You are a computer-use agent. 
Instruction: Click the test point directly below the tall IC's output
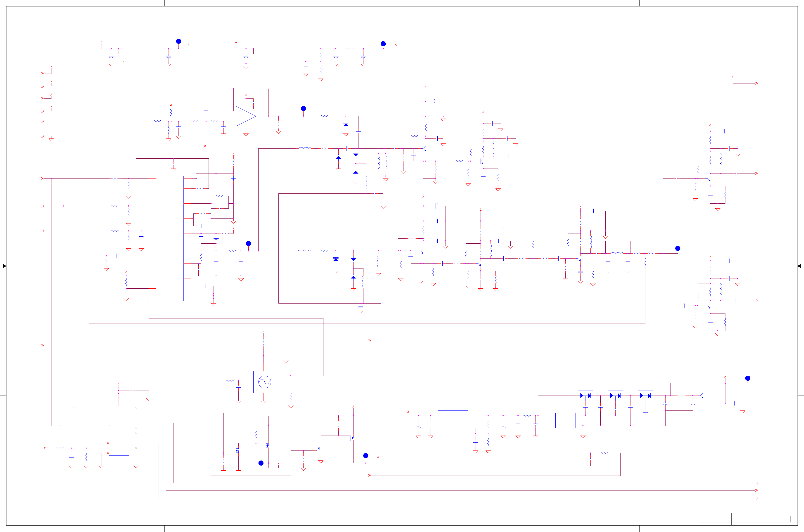pos(248,243)
